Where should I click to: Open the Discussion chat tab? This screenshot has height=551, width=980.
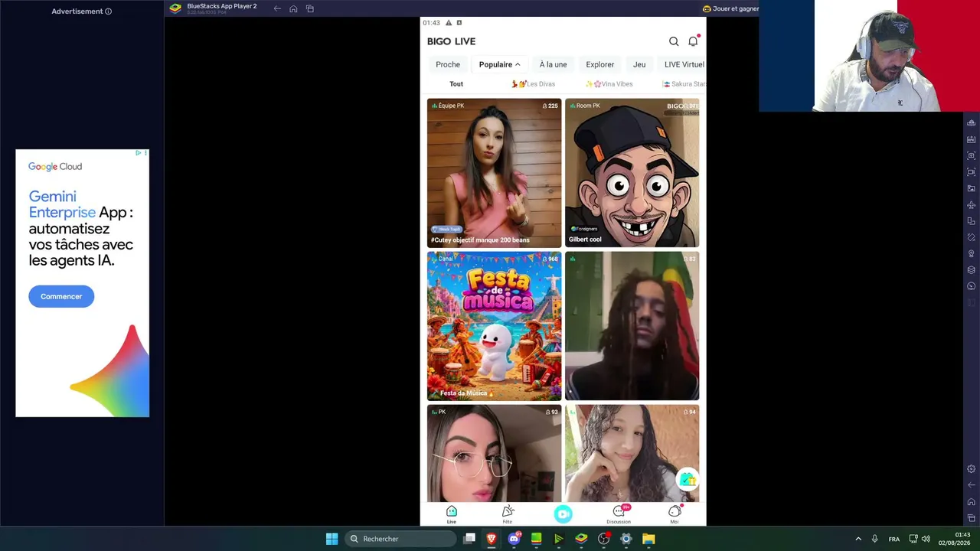tap(619, 514)
